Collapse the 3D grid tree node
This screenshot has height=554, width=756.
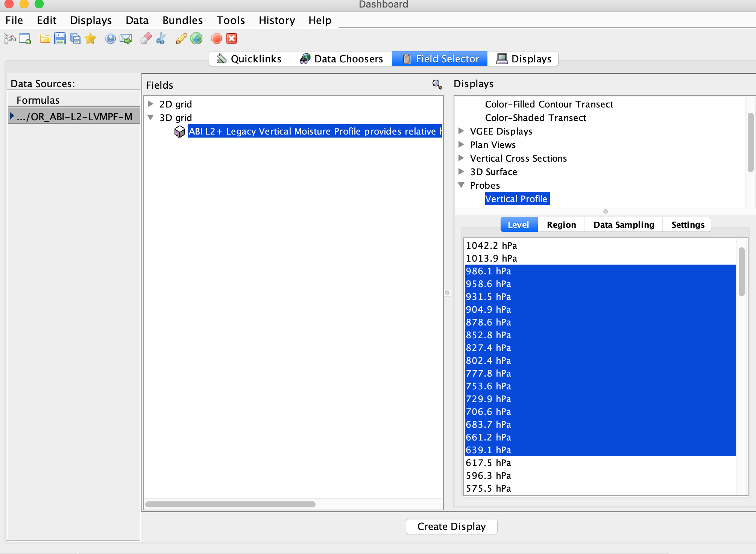coord(150,117)
